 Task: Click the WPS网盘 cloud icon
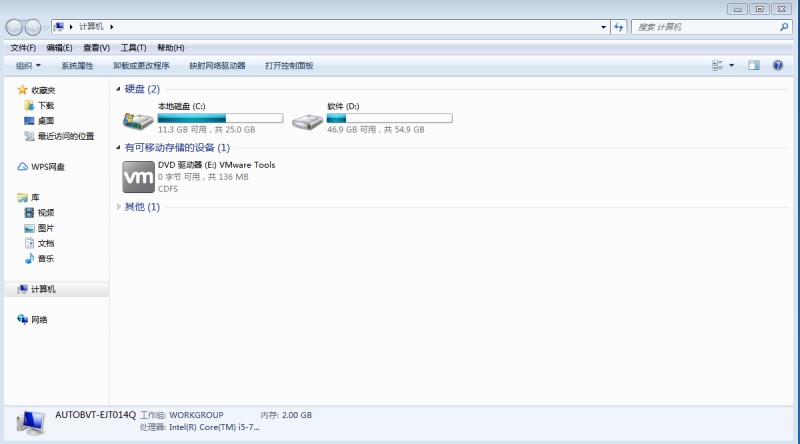pos(22,166)
